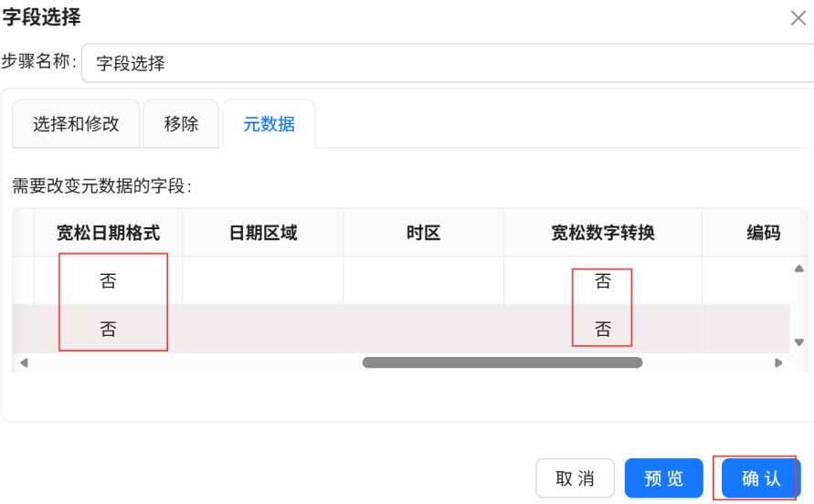Click the table scroll down arrow
The height and width of the screenshot is (504, 814).
point(799,342)
